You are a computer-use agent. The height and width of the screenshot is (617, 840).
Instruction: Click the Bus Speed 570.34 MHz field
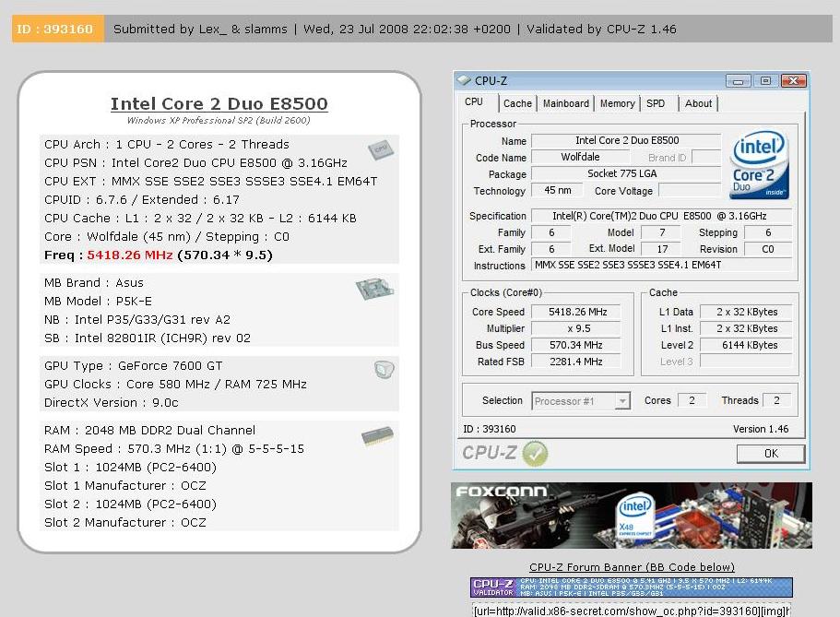pyautogui.click(x=576, y=345)
